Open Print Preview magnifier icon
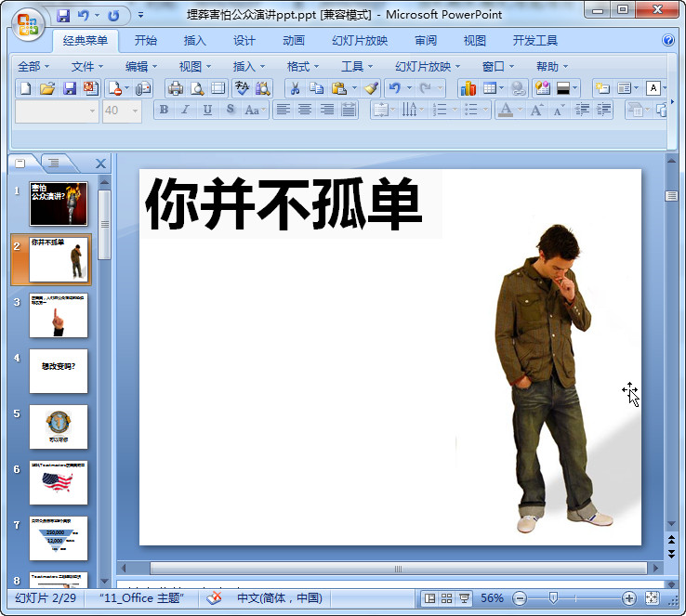 [x=197, y=88]
